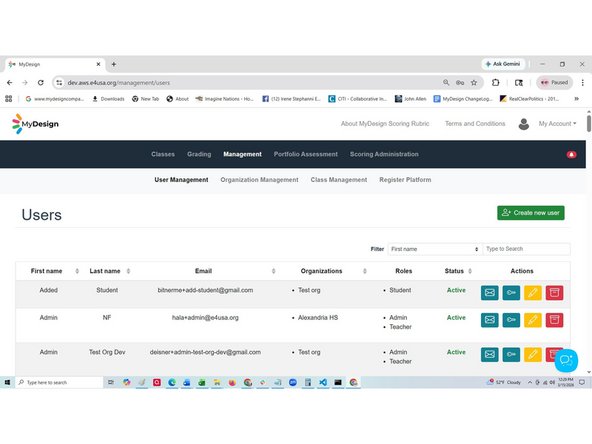Open Portfolio Assessment section
Image resolution: width=592 pixels, height=444 pixels.
point(306,154)
